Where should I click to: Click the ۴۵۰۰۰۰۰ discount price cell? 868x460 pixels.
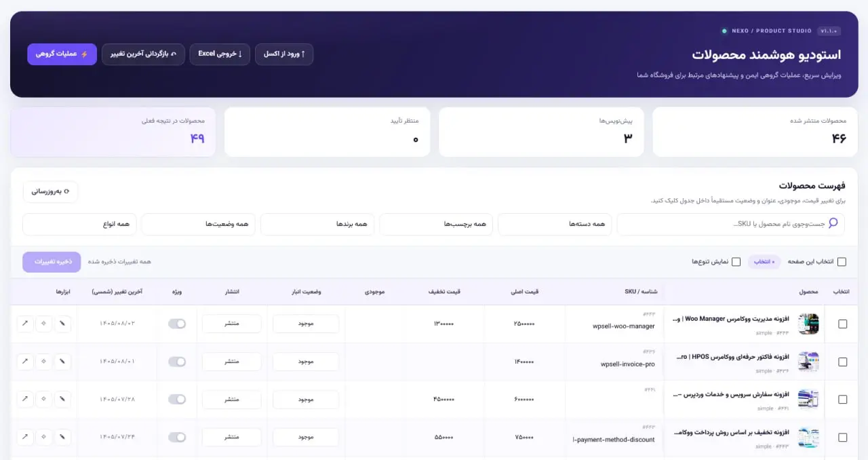[x=443, y=400]
